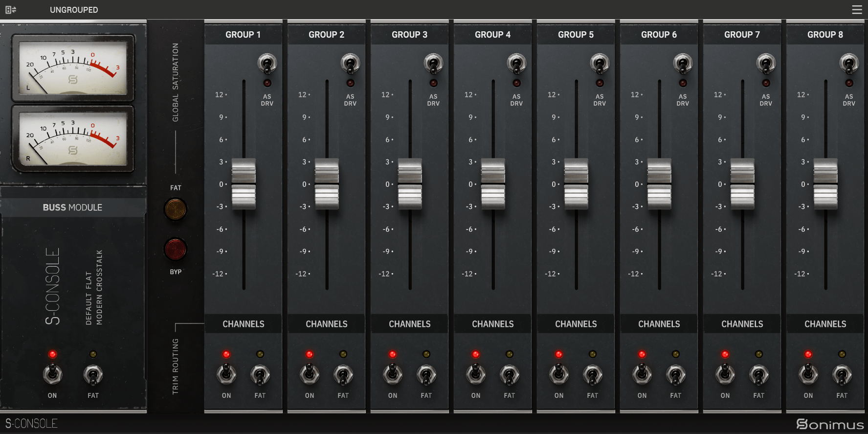Flip Group 1 FAT switch
The width and height of the screenshot is (868, 434).
[260, 374]
